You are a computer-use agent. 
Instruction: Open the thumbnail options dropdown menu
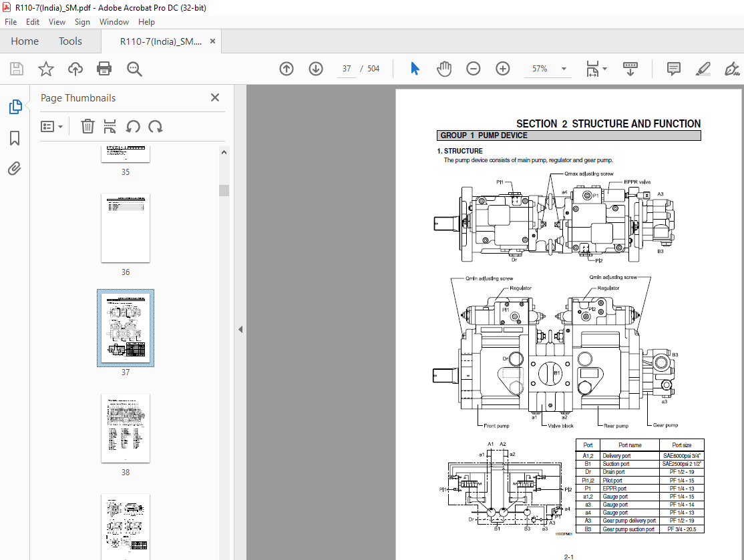click(51, 127)
